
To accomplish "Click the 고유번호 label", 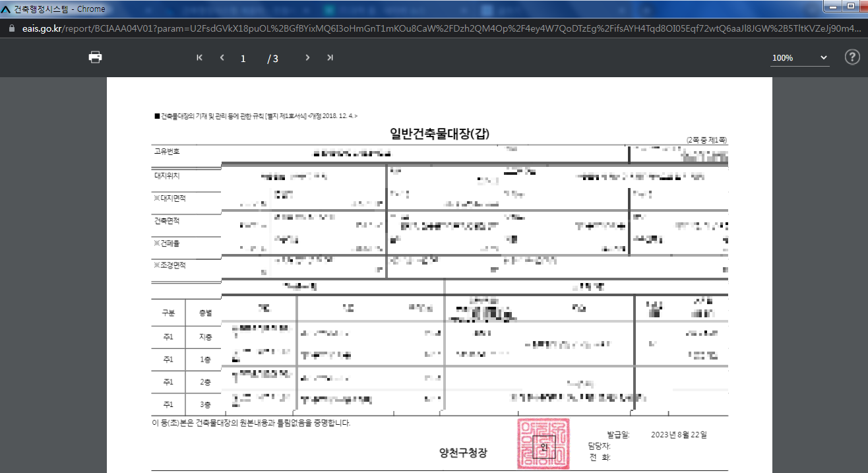I will 167,152.
